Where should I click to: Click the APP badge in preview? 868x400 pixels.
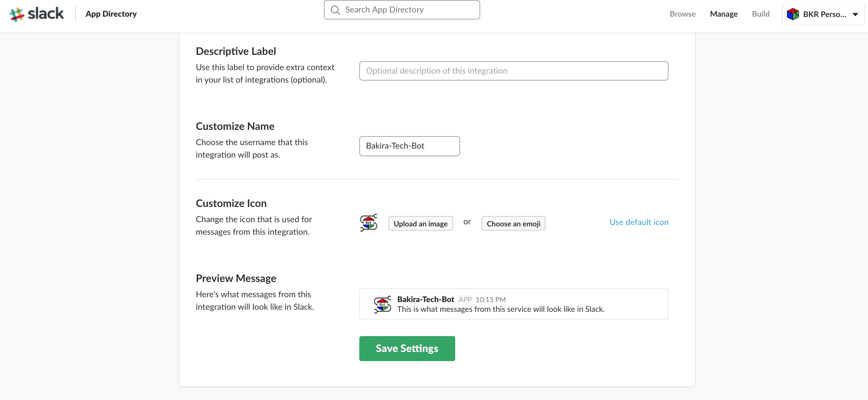pos(465,300)
